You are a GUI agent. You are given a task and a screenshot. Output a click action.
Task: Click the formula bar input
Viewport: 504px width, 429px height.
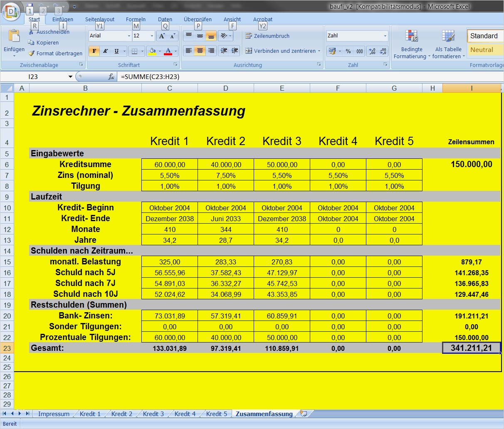(310, 76)
